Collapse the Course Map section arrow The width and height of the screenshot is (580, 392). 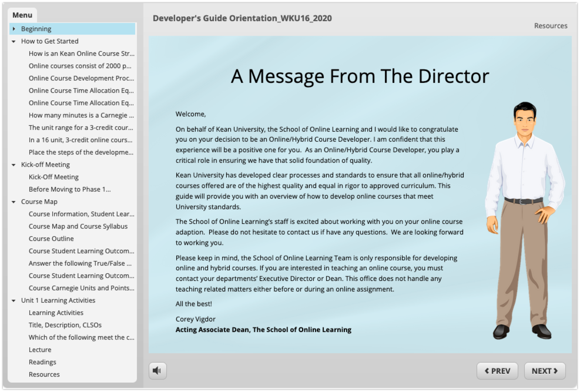(14, 202)
